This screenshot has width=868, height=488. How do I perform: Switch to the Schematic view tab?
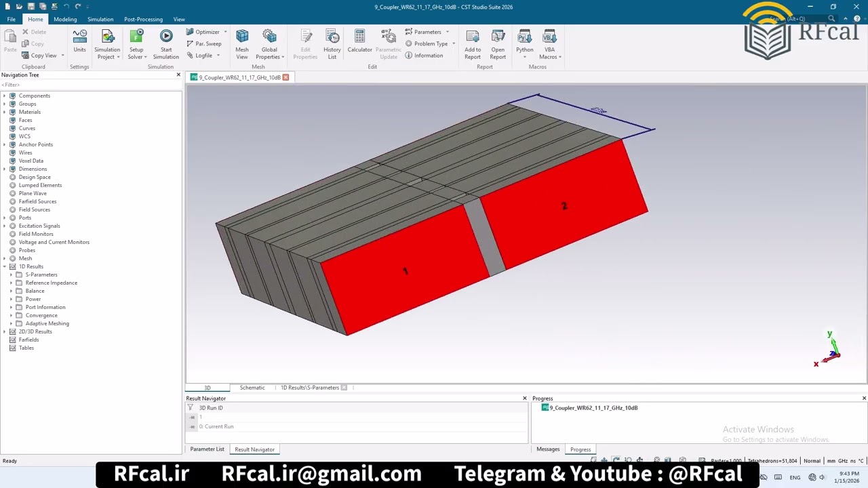[x=252, y=388]
